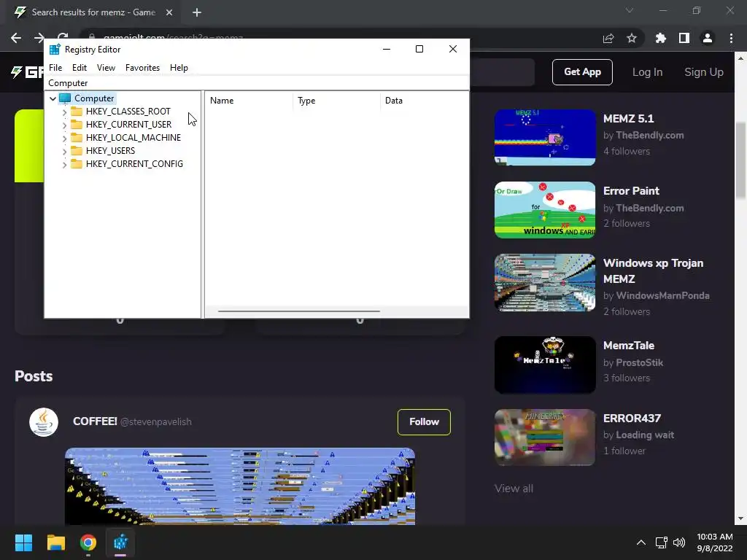This screenshot has height=560, width=747.
Task: Select the Search results for memz tab
Action: [x=93, y=12]
